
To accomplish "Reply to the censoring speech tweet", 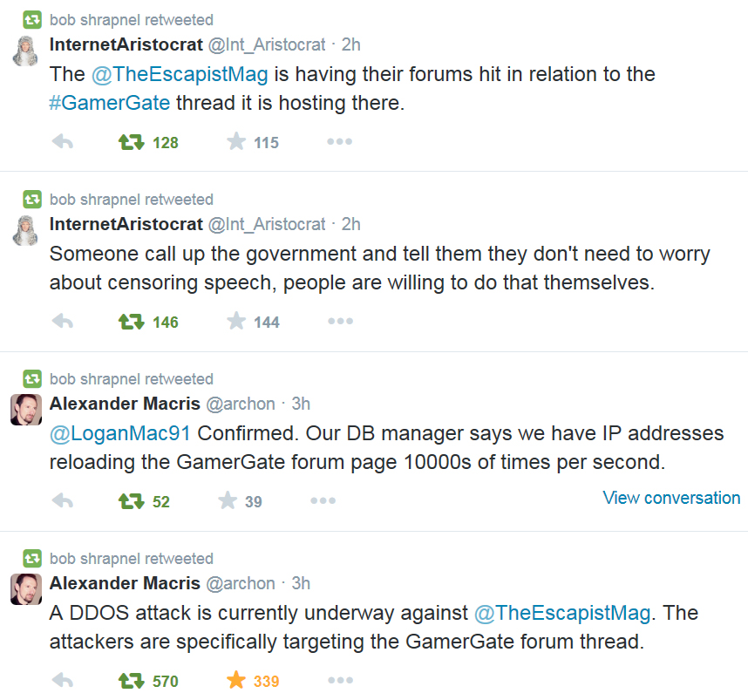I will tap(62, 322).
